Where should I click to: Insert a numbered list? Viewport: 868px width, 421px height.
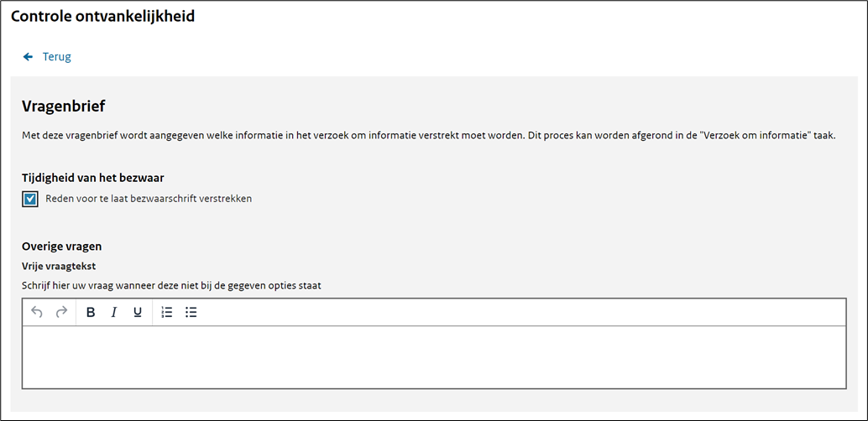166,313
